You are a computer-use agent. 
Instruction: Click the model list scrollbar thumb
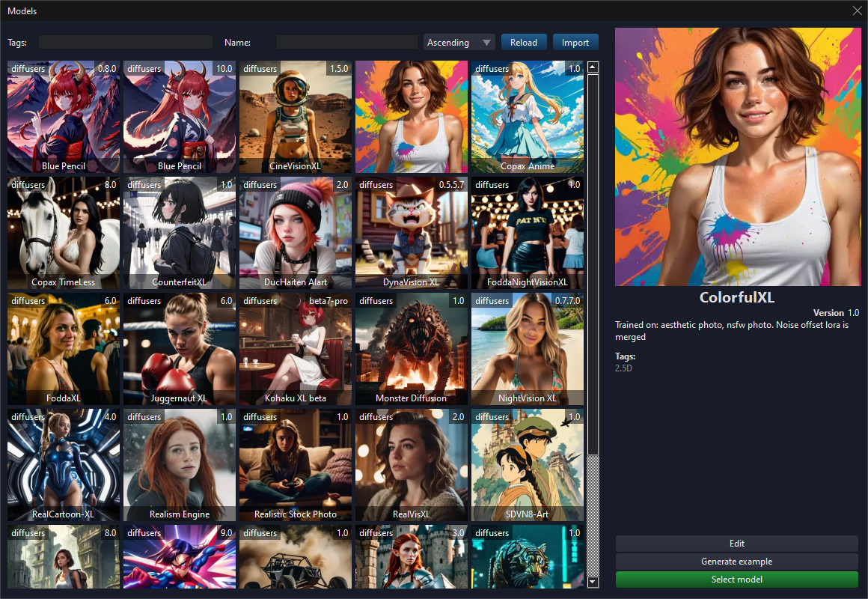[593, 265]
